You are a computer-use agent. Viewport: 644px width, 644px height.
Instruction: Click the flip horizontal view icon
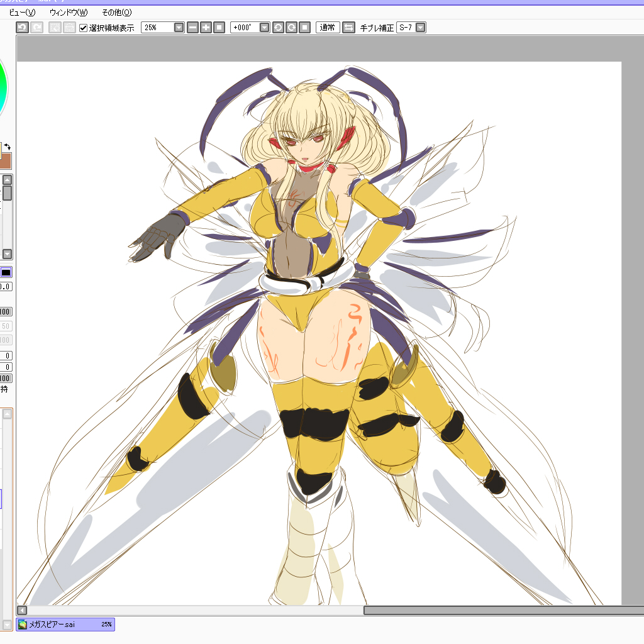[348, 28]
